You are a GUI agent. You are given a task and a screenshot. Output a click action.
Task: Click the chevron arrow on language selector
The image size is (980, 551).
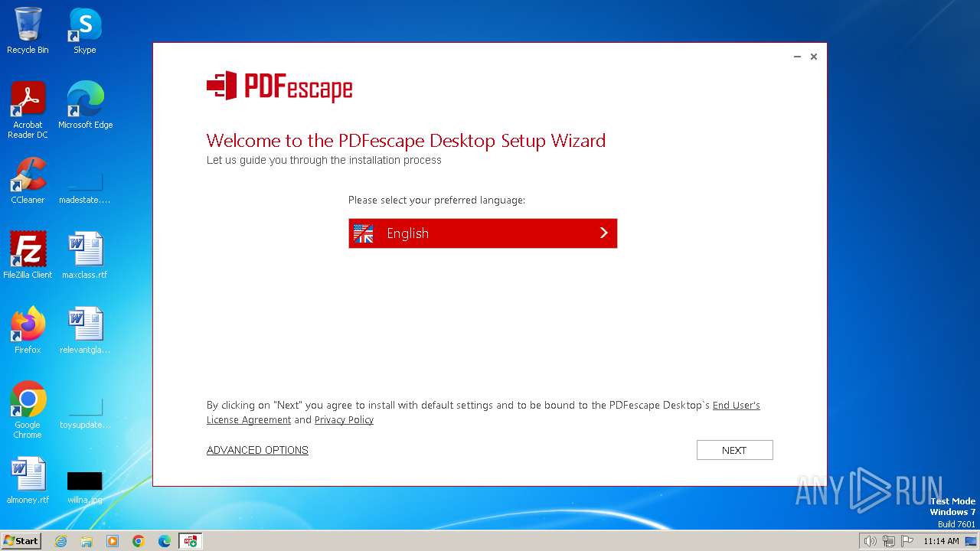click(603, 233)
